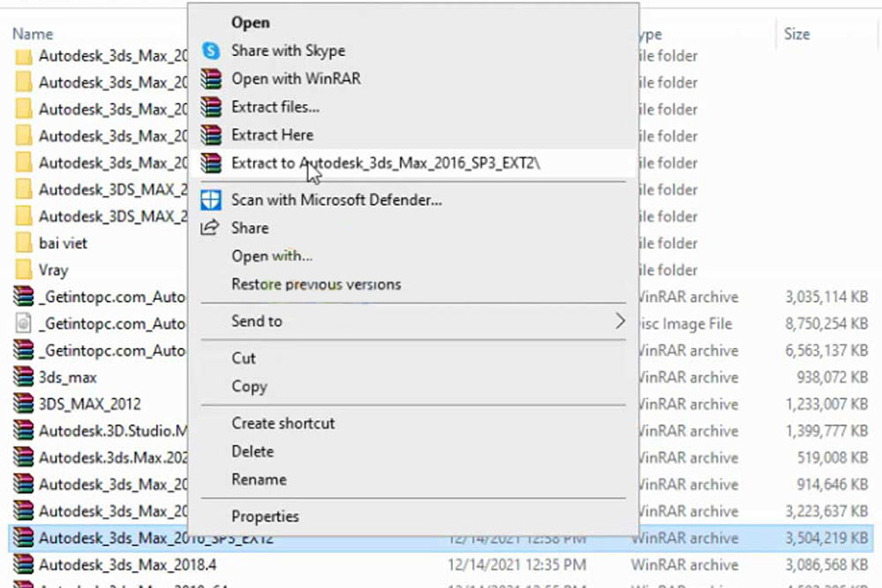Select Extract files... option
This screenshot has width=882, height=588.
tap(275, 107)
